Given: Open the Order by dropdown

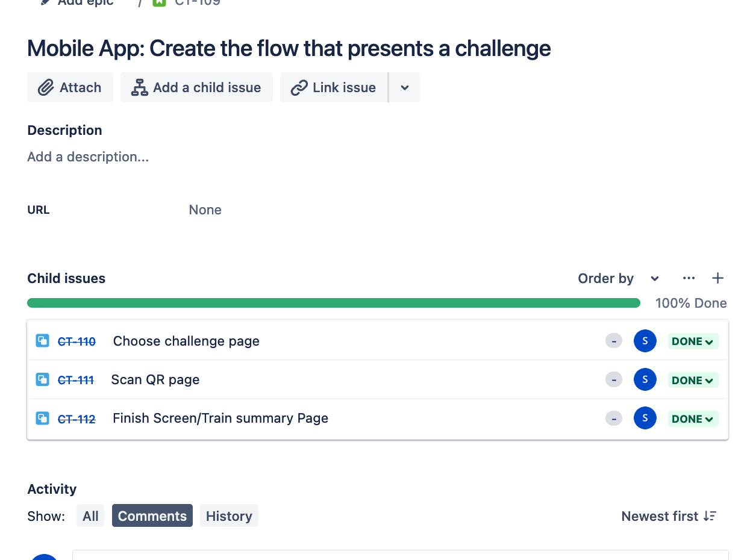Looking at the screenshot, I should tap(619, 278).
